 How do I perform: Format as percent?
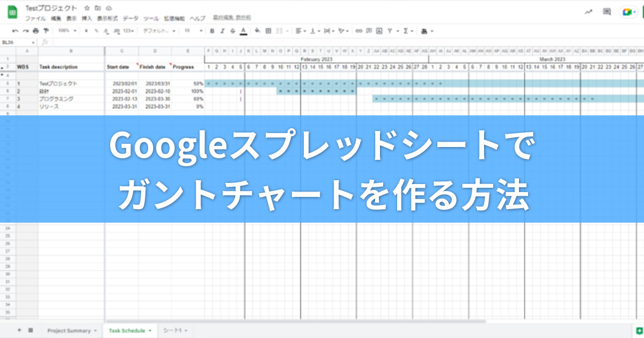click(96, 31)
